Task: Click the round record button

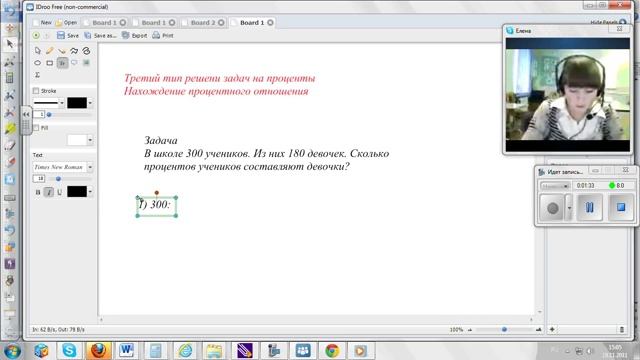Action: [x=553, y=208]
